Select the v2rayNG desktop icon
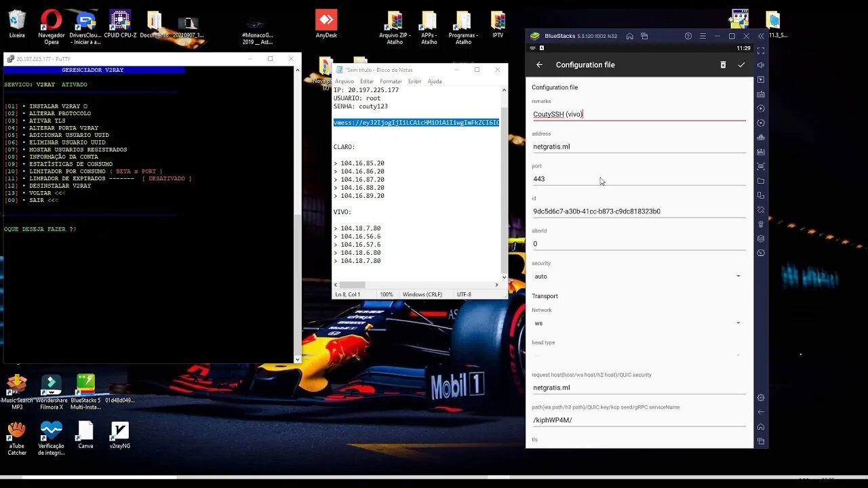Image resolution: width=868 pixels, height=488 pixels. click(119, 435)
